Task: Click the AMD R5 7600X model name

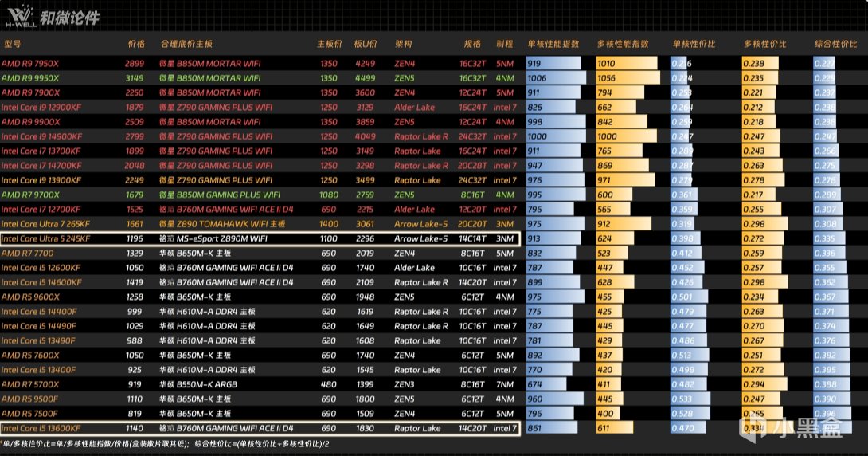Action: [30, 356]
